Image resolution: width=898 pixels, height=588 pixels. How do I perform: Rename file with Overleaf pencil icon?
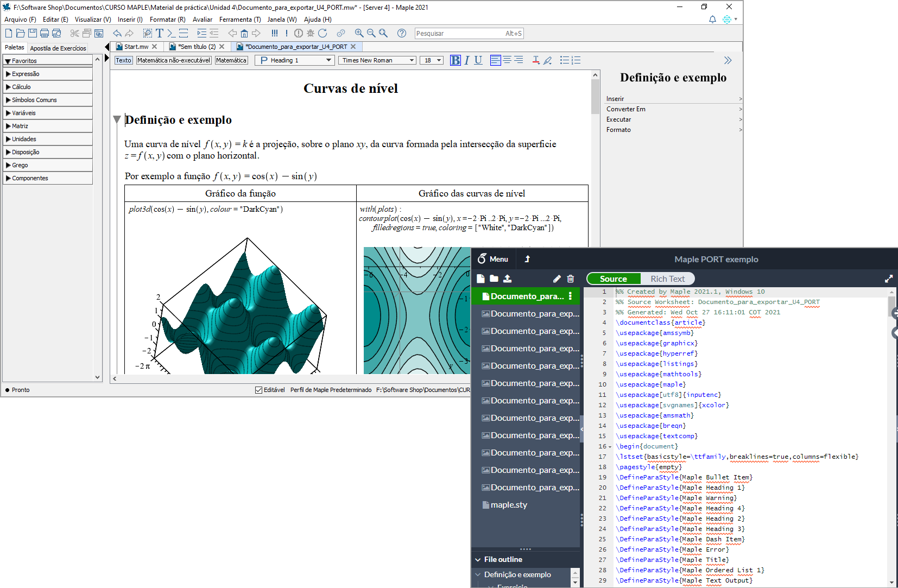(x=557, y=279)
